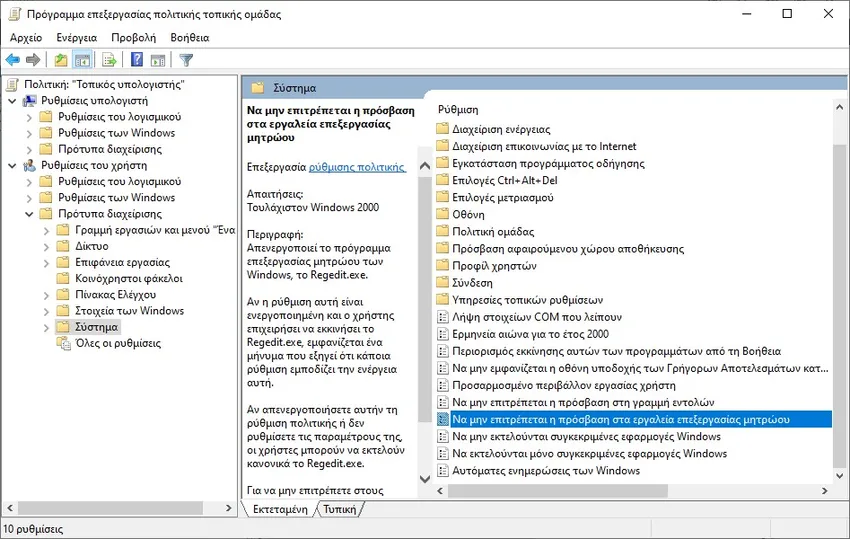The image size is (850, 539).
Task: Click the settings list vertical scroll down arrow
Action: 840,476
